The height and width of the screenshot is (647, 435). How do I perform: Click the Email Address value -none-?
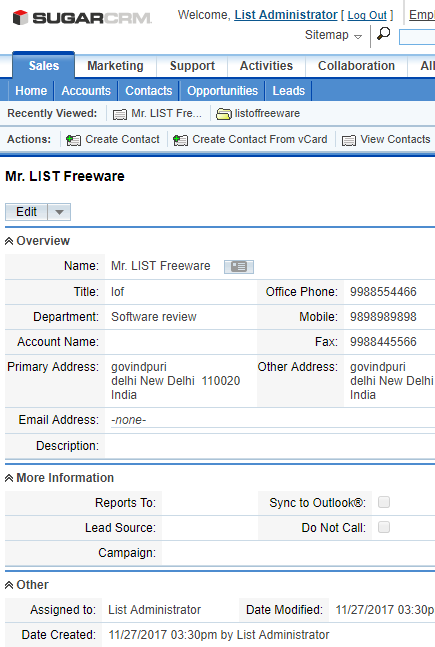tap(129, 420)
